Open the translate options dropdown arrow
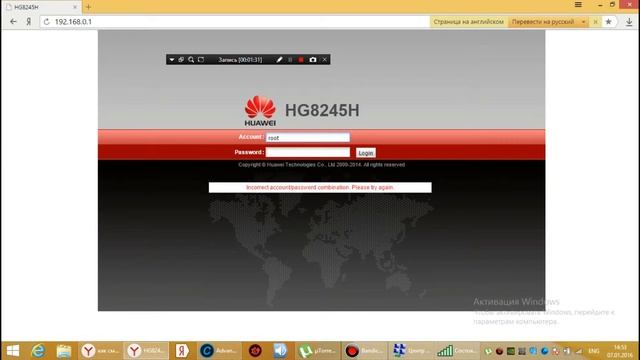The height and width of the screenshot is (360, 640). point(583,22)
